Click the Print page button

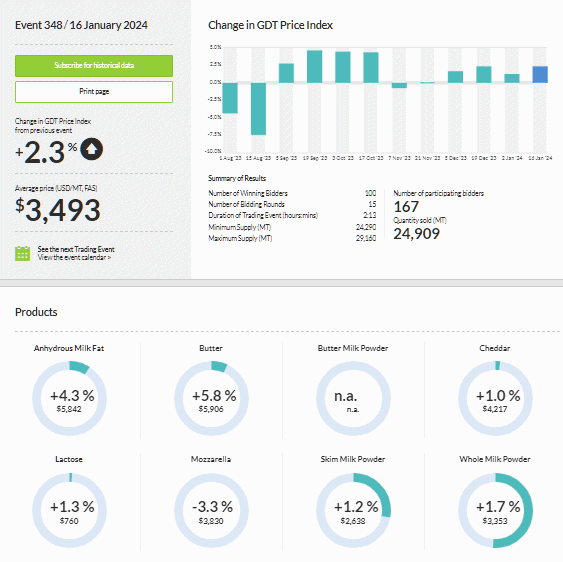[94, 92]
